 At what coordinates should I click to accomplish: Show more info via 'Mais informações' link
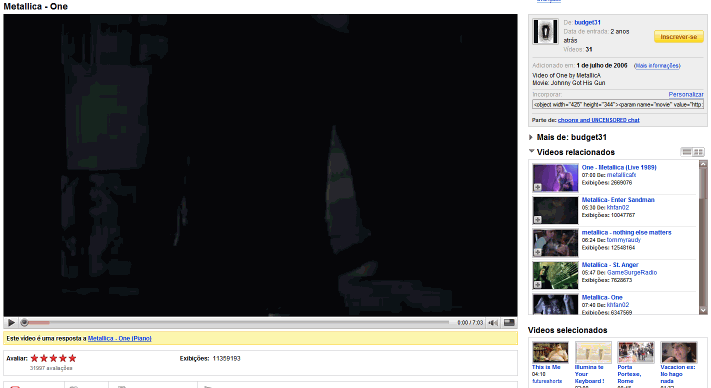click(x=657, y=66)
